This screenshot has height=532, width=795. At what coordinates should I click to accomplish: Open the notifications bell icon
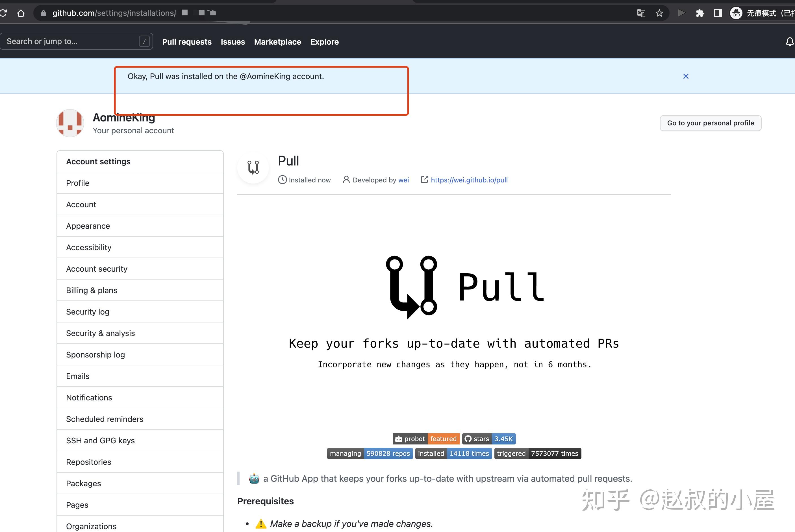click(x=789, y=42)
